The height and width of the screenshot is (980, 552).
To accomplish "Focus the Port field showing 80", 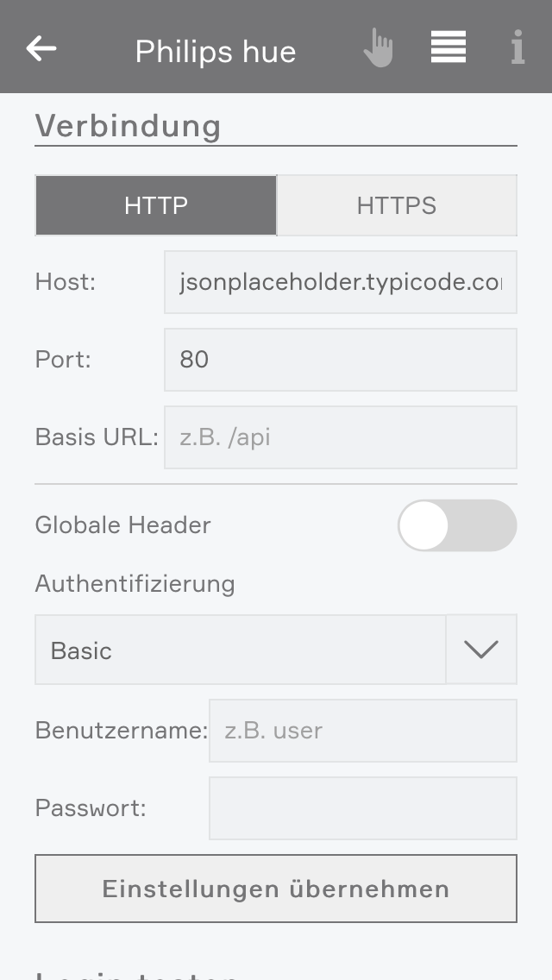I will (340, 360).
